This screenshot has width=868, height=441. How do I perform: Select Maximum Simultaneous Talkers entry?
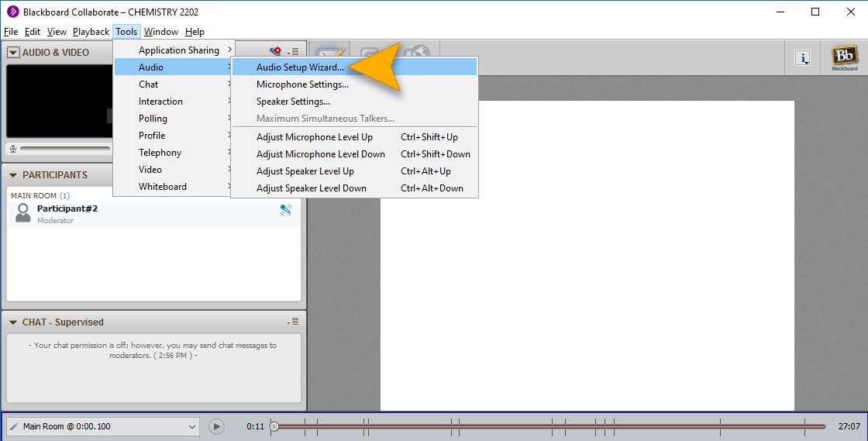pyautogui.click(x=354, y=119)
